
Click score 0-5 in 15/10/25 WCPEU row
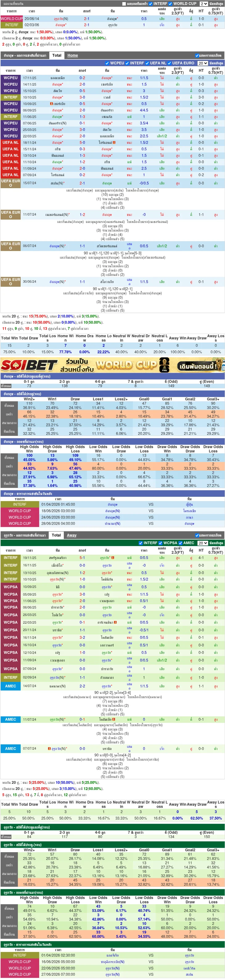pos(82,91)
